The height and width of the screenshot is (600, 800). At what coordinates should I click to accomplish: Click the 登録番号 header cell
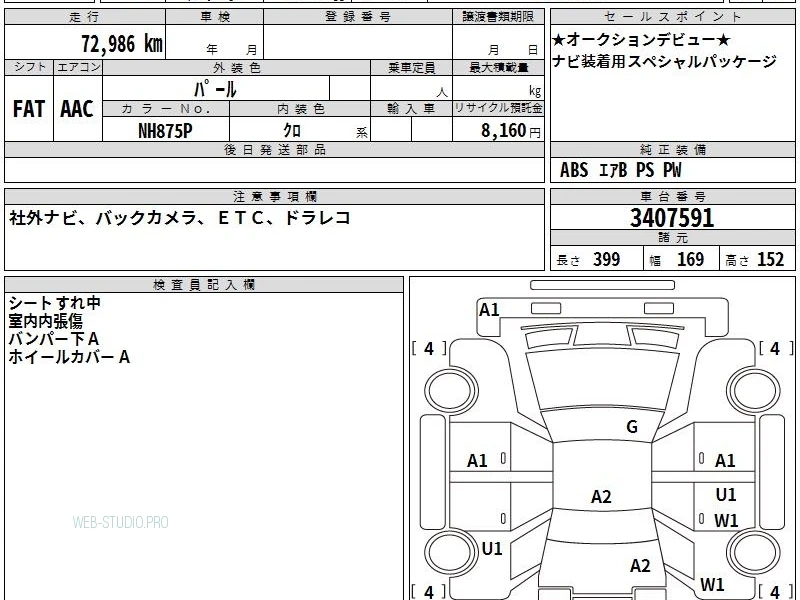click(x=358, y=17)
